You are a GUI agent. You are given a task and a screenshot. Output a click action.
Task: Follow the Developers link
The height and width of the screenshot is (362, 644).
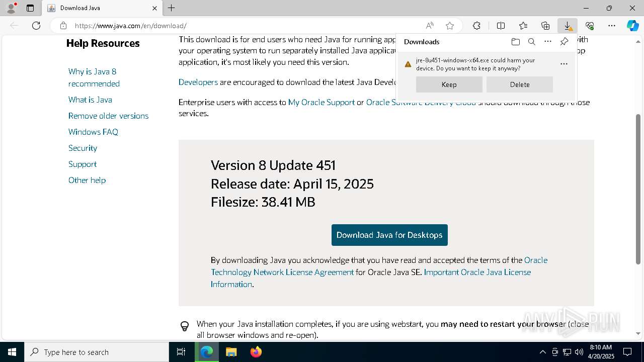coord(198,82)
